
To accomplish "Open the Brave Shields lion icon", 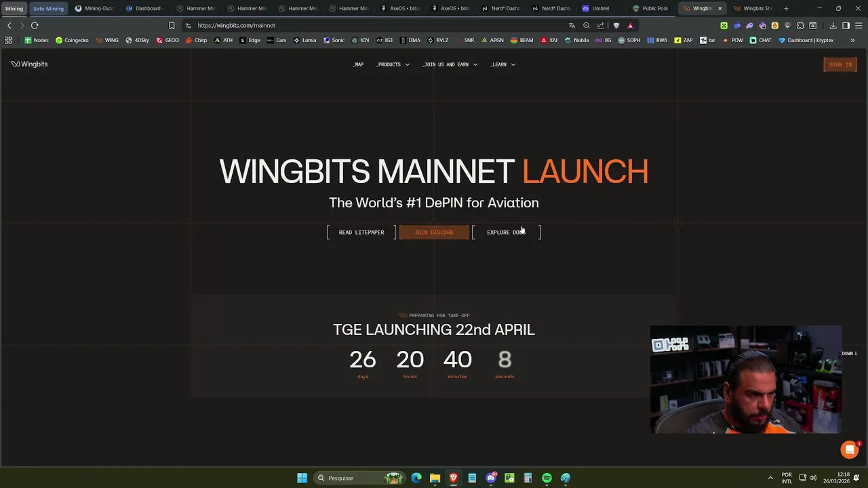I will 616,25.
